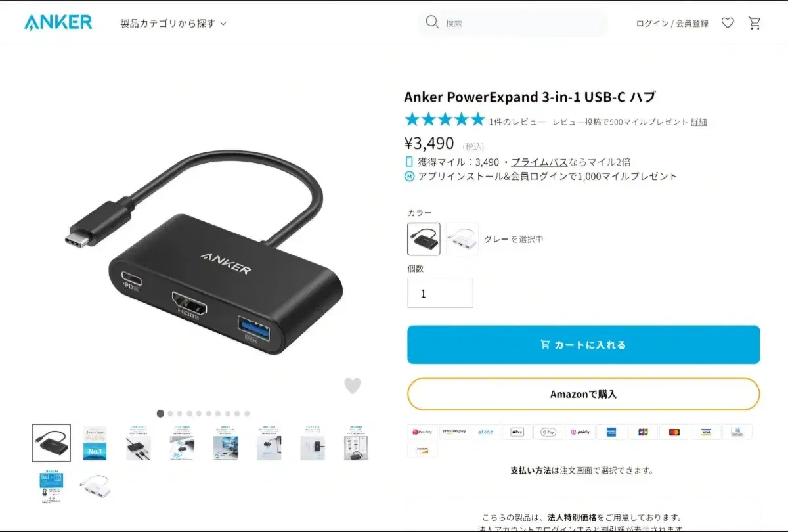Screen dimensions: 788x532
Task: Open the 詳細 review reward link
Action: [x=699, y=122]
